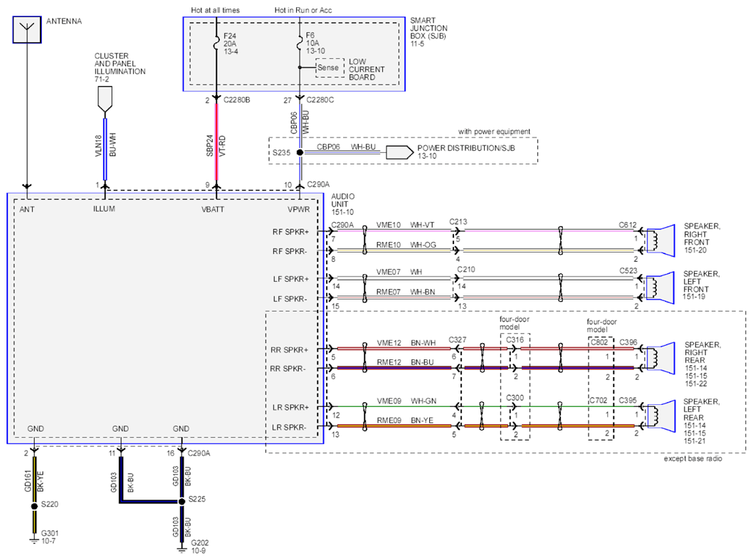
Task: Click the dashed Sense box
Action: [x=330, y=68]
